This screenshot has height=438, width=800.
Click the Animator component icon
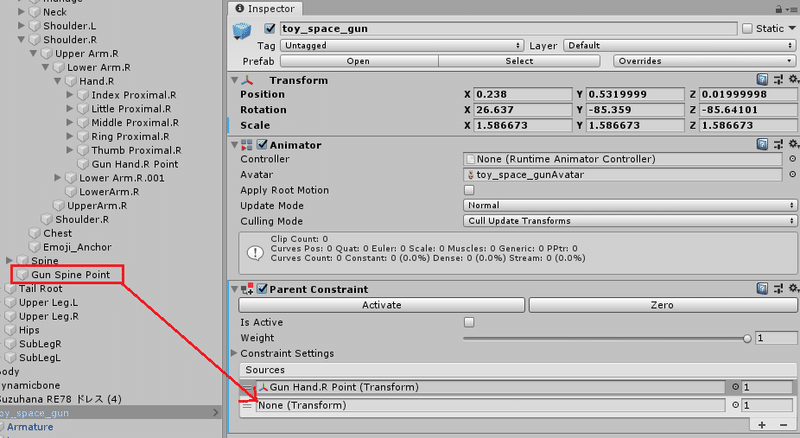[x=247, y=145]
